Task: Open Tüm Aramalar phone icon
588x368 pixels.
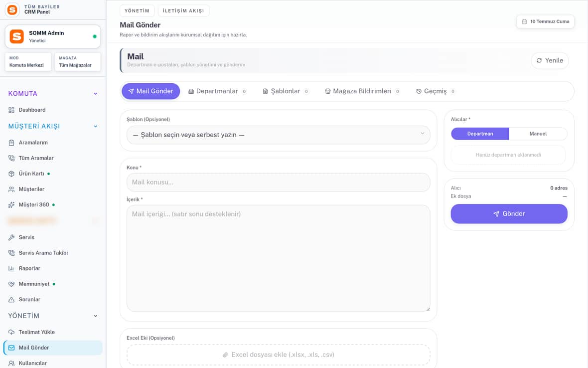Action: [x=11, y=158]
